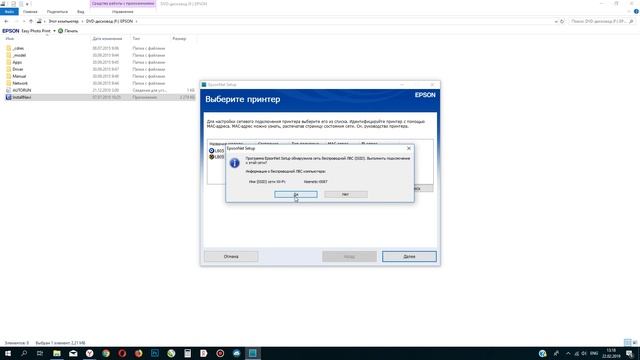Launch Opera from the taskbar
This screenshot has height=360, width=640.
[122, 353]
